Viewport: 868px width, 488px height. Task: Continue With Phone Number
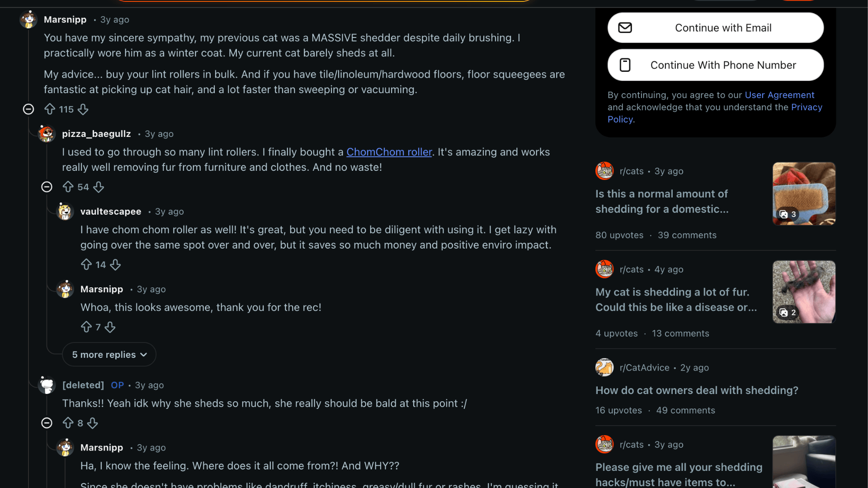715,65
